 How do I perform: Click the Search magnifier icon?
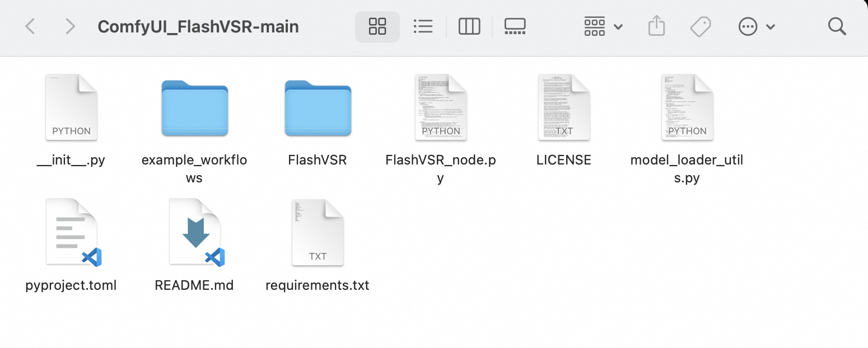click(837, 26)
